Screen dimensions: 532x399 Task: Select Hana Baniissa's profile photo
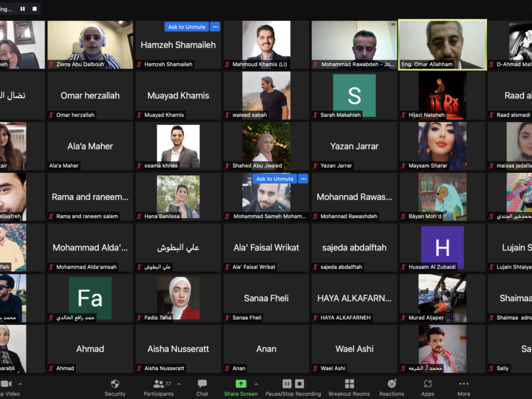pyautogui.click(x=178, y=197)
